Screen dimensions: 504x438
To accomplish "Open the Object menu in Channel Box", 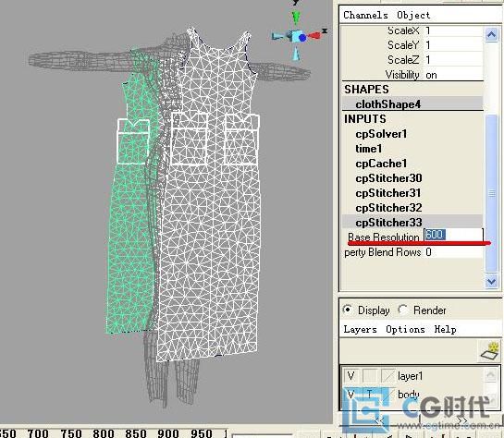I will [413, 15].
